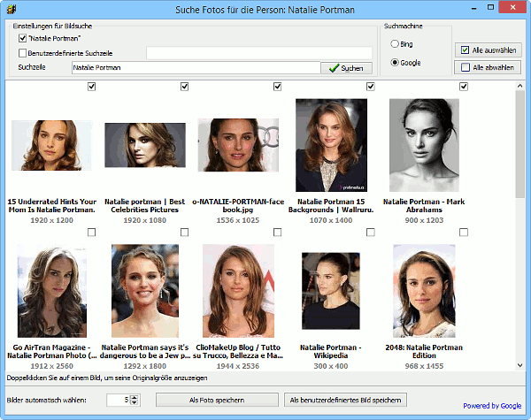
Task: Select the Go AirTran Magazine thumbnail
Action: coord(52,291)
